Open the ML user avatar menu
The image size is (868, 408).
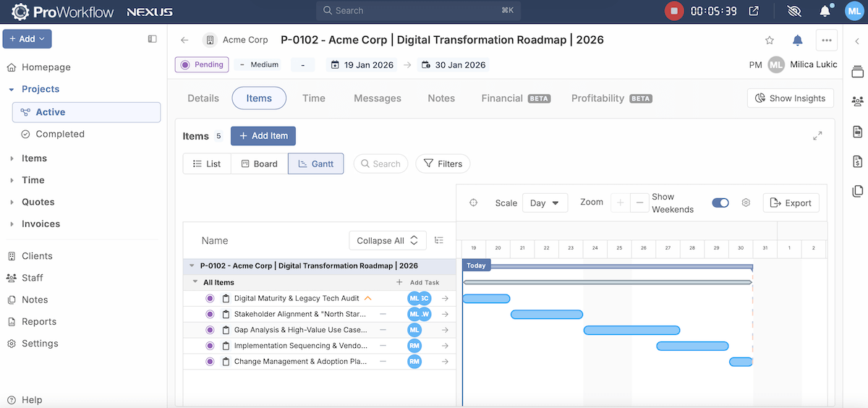854,11
